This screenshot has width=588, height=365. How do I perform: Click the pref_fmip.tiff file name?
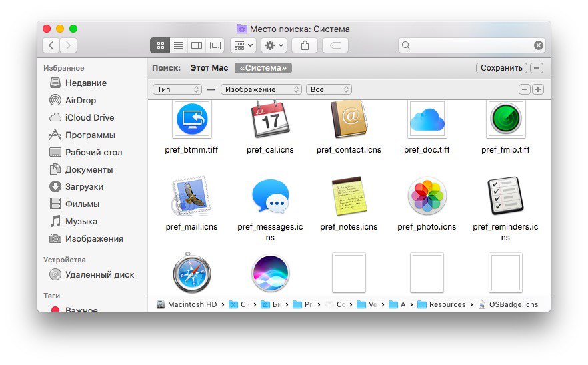(505, 149)
